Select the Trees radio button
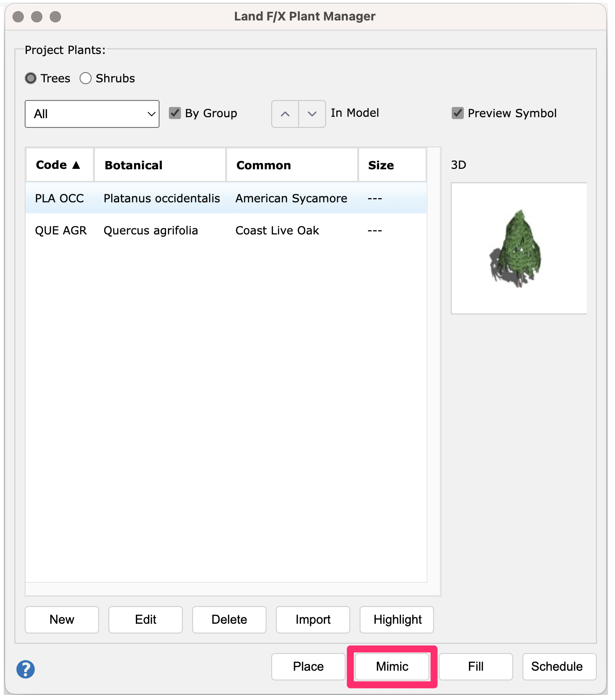This screenshot has width=615, height=700. 31,78
